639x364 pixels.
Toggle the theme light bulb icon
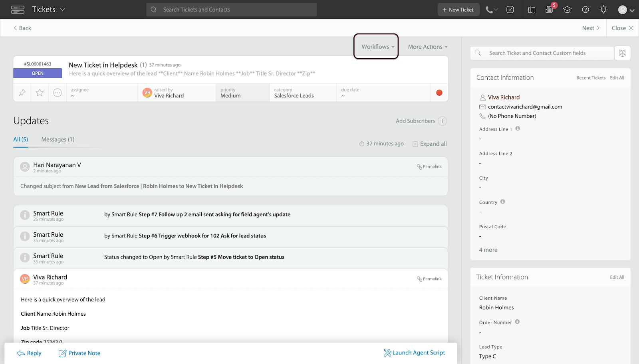tap(603, 10)
